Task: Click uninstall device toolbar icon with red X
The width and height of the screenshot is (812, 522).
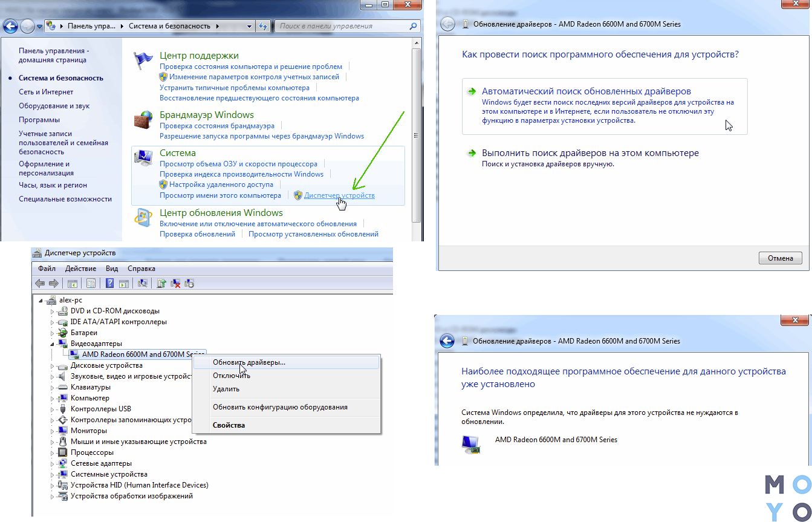Action: [x=176, y=283]
